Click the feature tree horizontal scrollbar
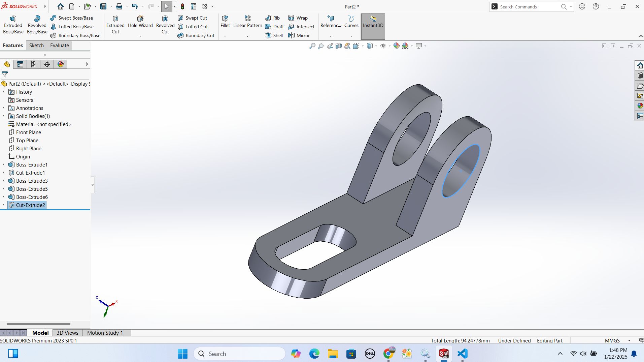This screenshot has width=644, height=362. 38,324
